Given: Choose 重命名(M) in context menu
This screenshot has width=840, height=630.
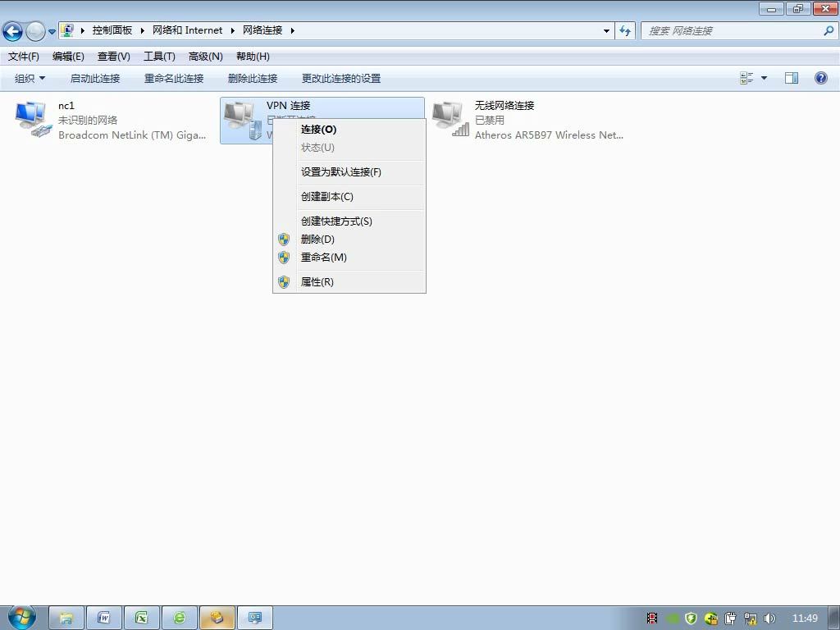Looking at the screenshot, I should 349,257.
